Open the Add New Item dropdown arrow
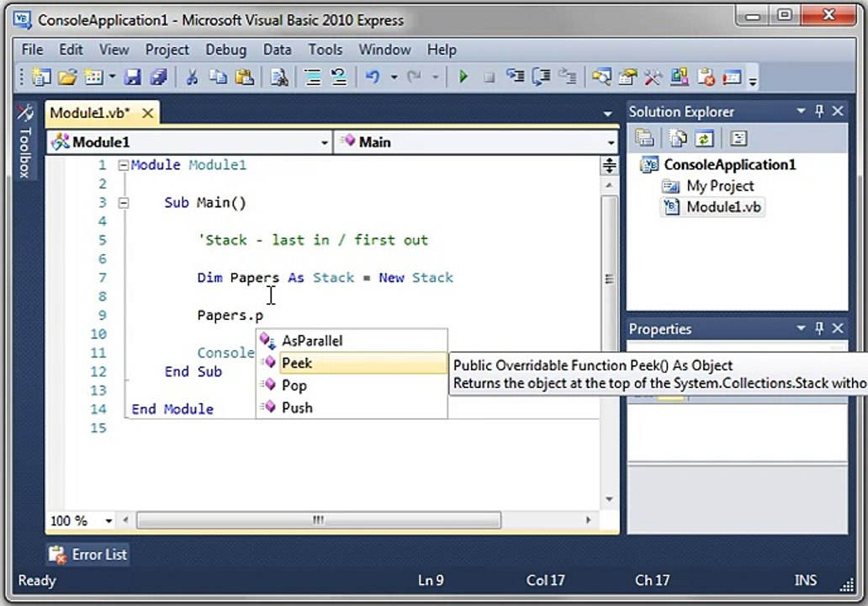The width and height of the screenshot is (868, 606). [112, 77]
